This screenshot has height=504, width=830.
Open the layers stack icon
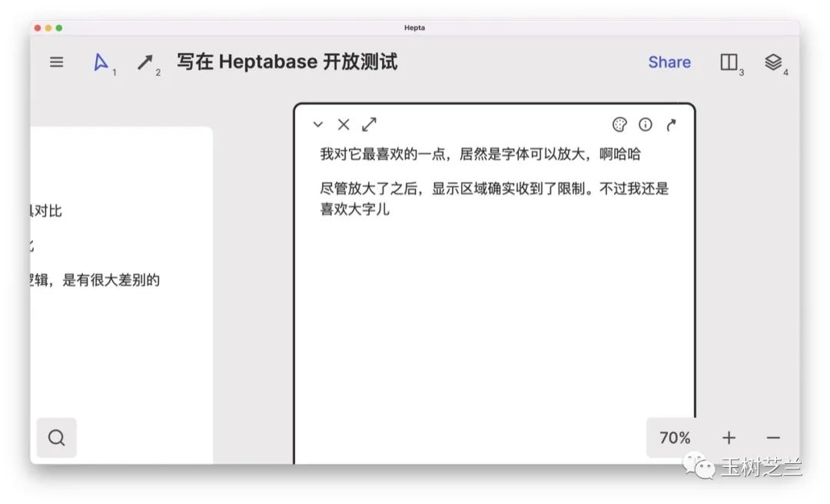773,62
